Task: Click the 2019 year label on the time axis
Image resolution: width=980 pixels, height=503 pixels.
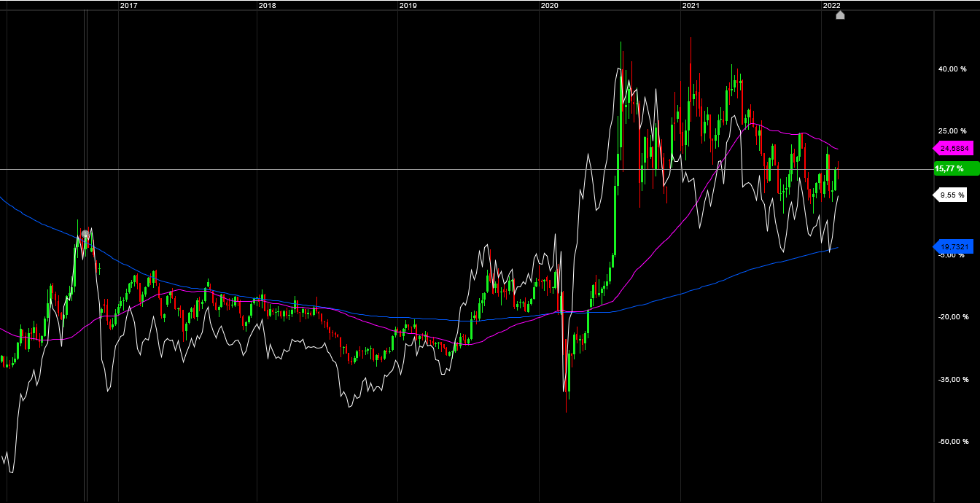Action: 408,5
